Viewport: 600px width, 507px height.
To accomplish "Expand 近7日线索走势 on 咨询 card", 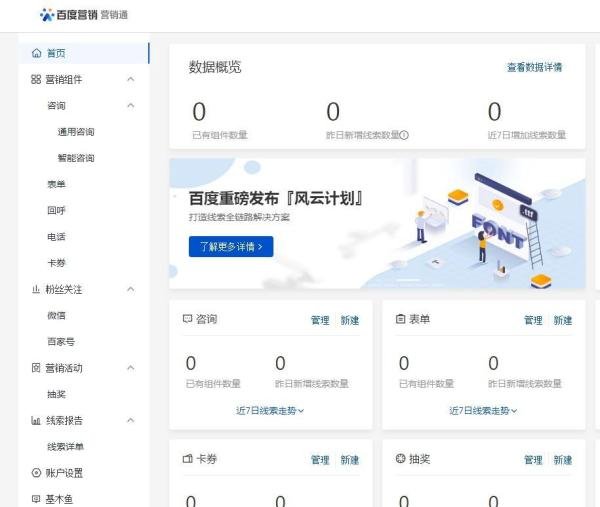I will coord(270,411).
